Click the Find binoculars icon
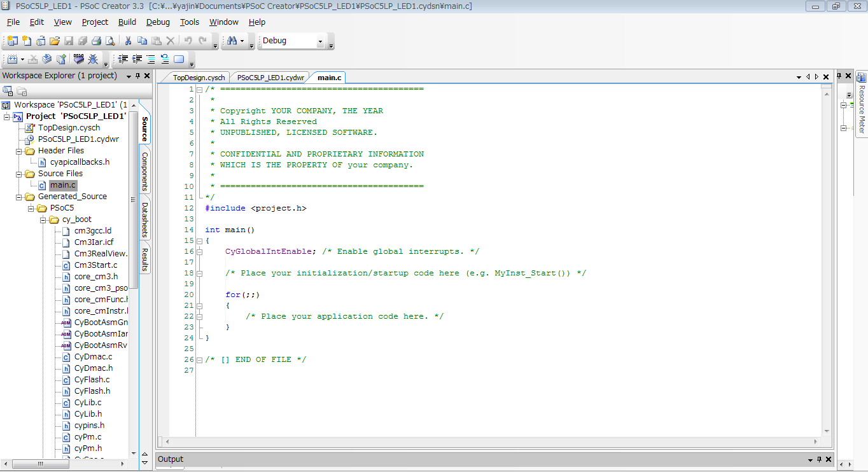The height and width of the screenshot is (472, 868). tap(232, 41)
